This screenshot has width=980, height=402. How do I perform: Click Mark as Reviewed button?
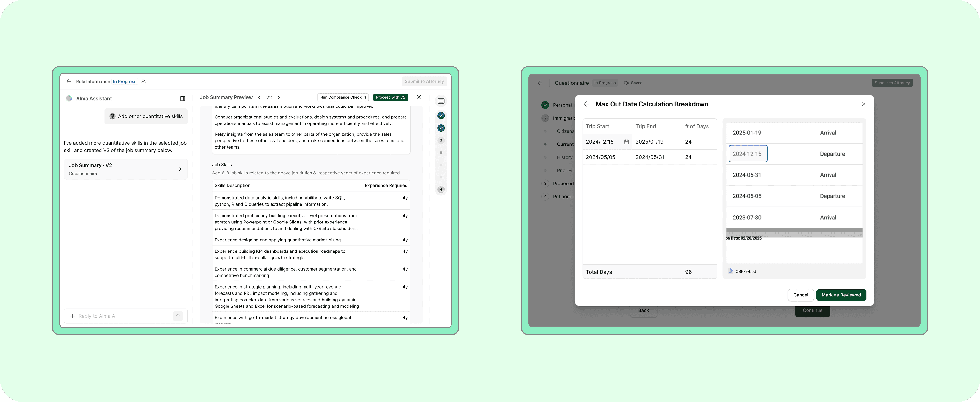(x=841, y=295)
